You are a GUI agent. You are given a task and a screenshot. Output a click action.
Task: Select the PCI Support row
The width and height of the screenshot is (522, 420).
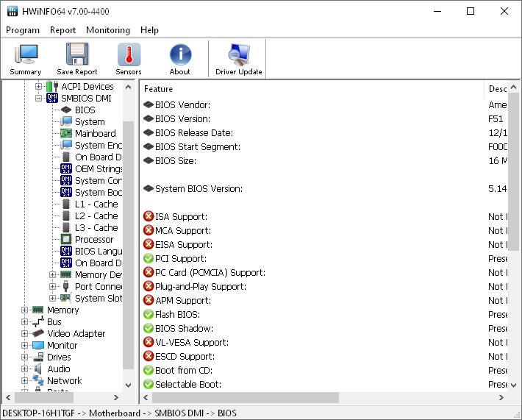point(324,259)
